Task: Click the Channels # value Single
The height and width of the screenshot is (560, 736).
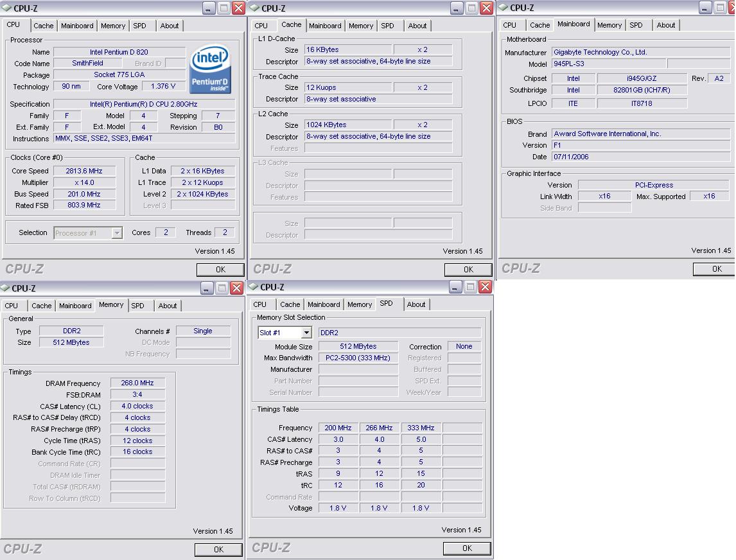Action: [x=203, y=331]
